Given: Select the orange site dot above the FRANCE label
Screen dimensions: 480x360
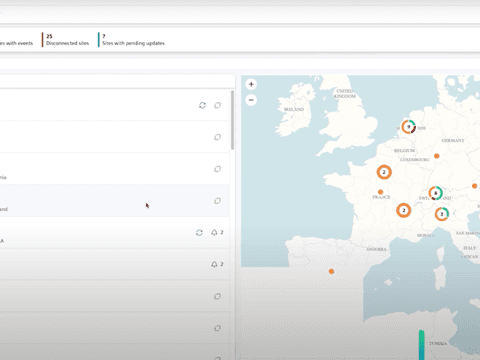Looking at the screenshot, I should (x=380, y=192).
